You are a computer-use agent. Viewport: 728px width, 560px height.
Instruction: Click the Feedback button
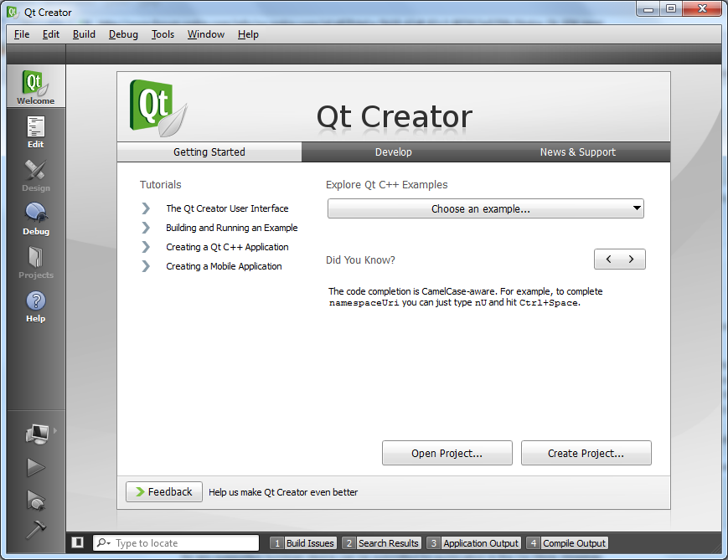(x=164, y=492)
